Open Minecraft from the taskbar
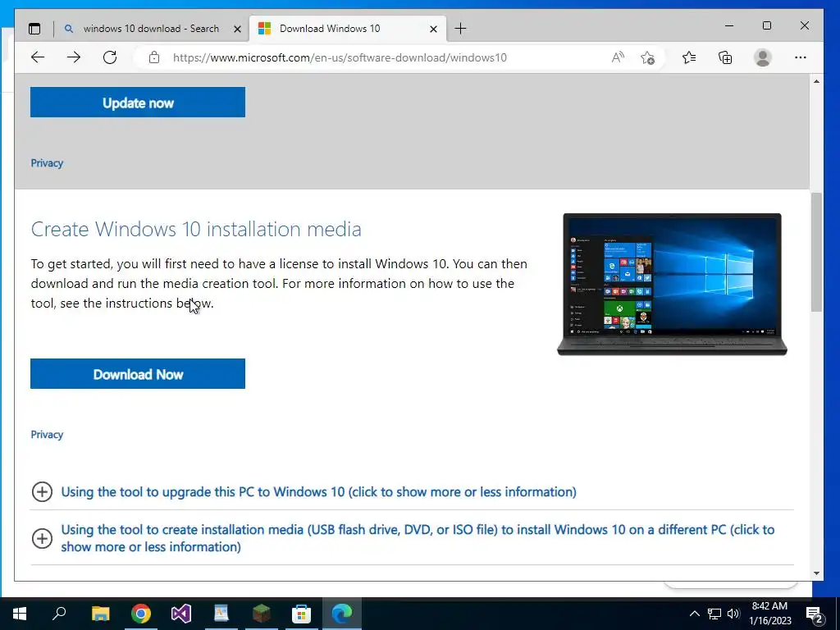840x630 pixels. click(x=262, y=614)
